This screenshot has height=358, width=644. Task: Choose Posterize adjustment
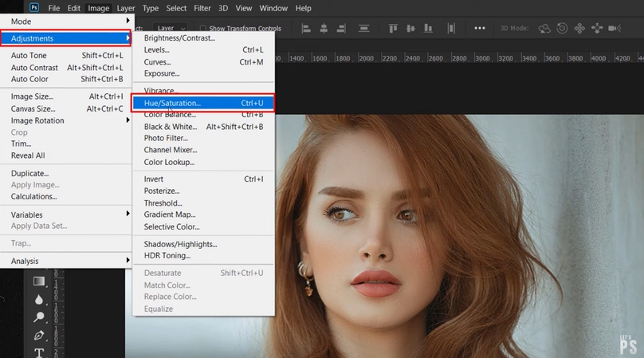203,191
